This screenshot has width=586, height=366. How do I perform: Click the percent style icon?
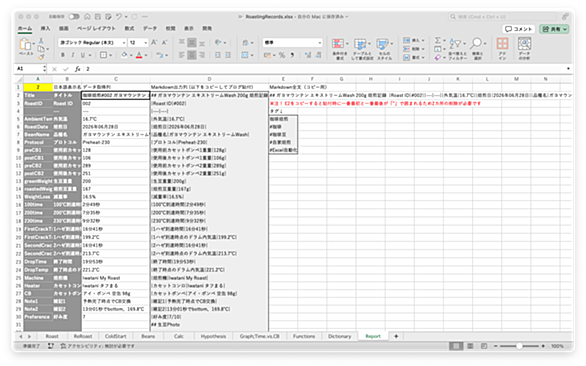click(282, 55)
